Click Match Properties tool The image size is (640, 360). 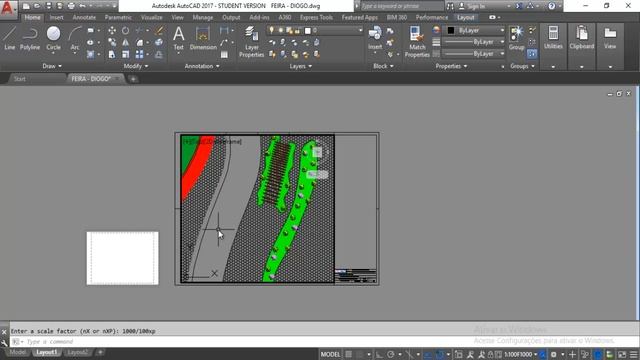(417, 42)
